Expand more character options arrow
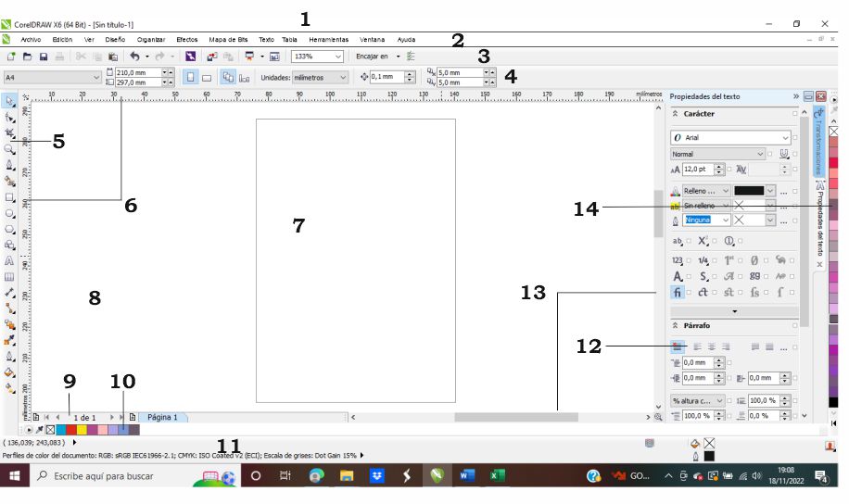Viewport: 849px width, 504px height. 734,311
